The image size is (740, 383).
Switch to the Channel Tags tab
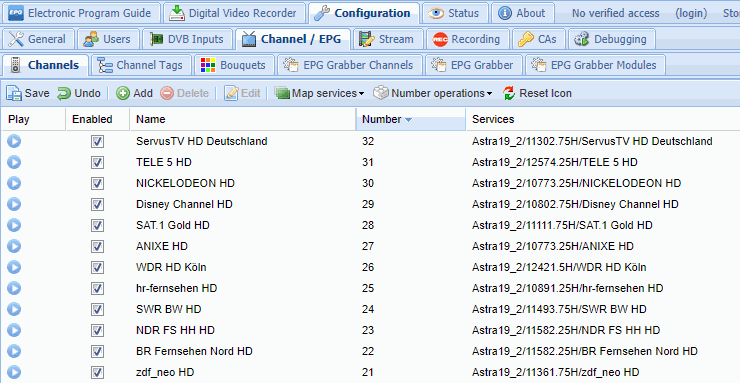click(141, 65)
